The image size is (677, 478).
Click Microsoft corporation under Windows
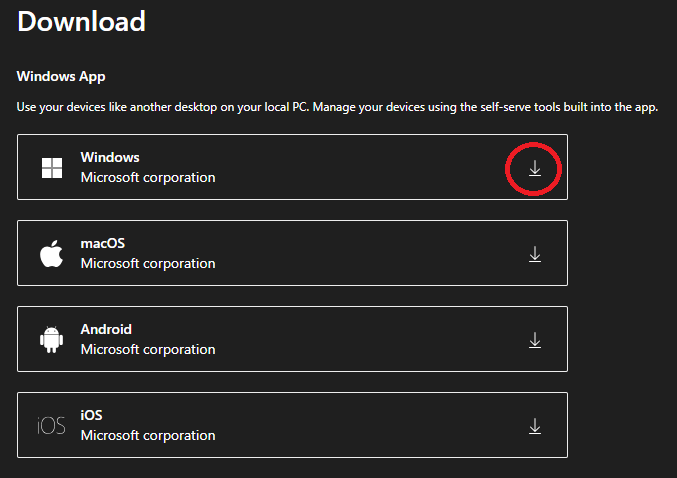148,177
